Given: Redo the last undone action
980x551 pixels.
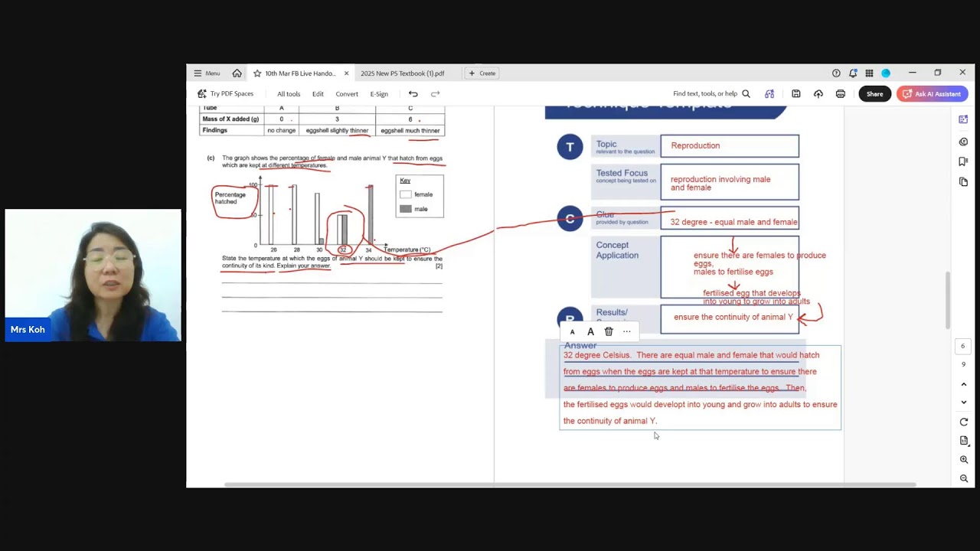Looking at the screenshot, I should click(435, 94).
